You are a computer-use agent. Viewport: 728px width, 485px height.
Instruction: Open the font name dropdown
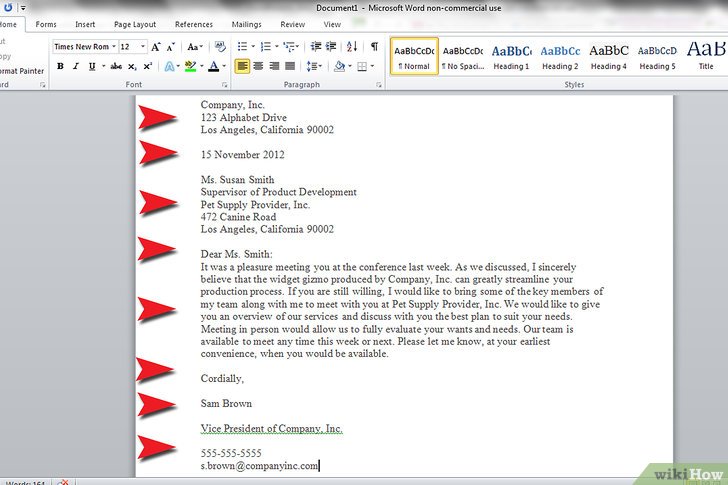114,46
